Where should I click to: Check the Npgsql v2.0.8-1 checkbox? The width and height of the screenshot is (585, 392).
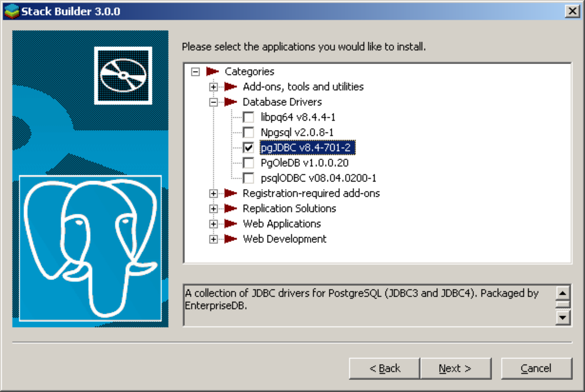pos(248,132)
